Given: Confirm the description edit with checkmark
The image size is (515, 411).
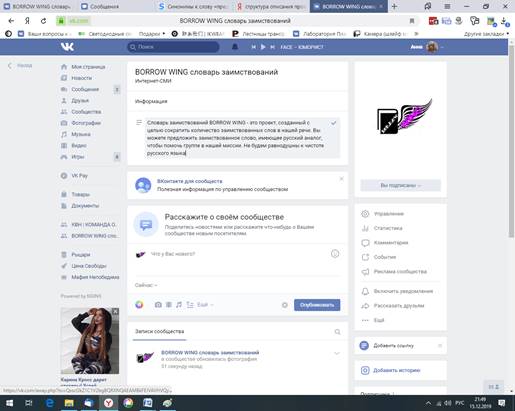Looking at the screenshot, I should click(333, 123).
